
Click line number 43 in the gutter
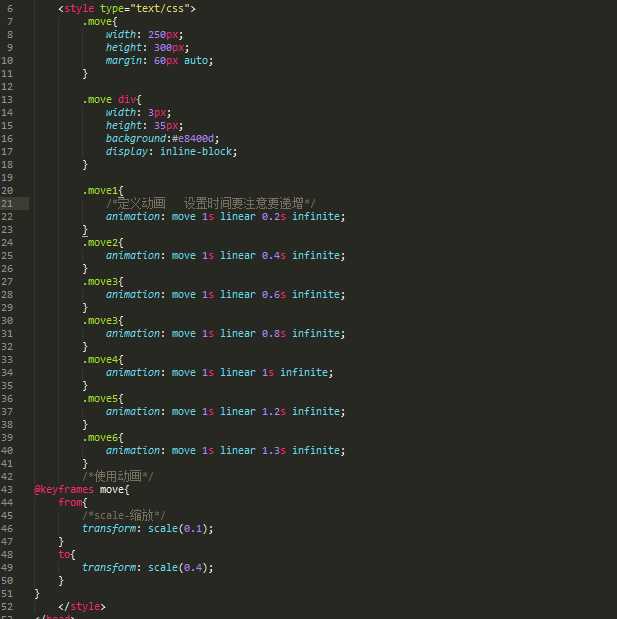7,490
